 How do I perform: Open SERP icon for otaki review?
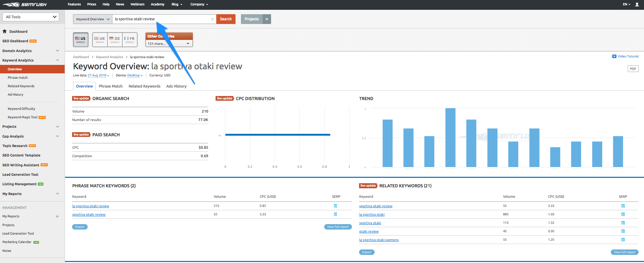tap(623, 231)
